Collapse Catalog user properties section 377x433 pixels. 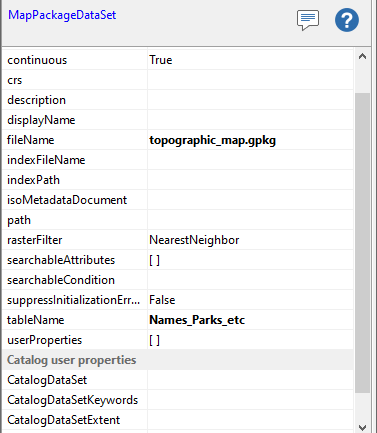[72, 360]
